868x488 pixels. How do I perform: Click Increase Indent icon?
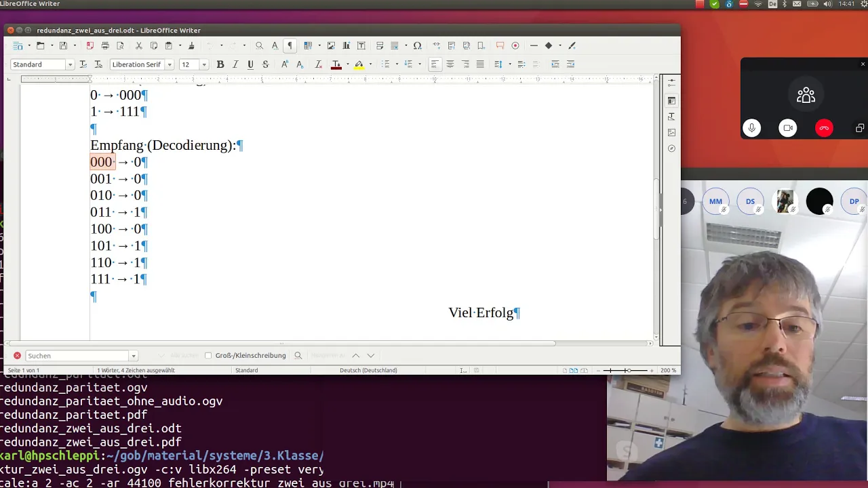coord(555,64)
